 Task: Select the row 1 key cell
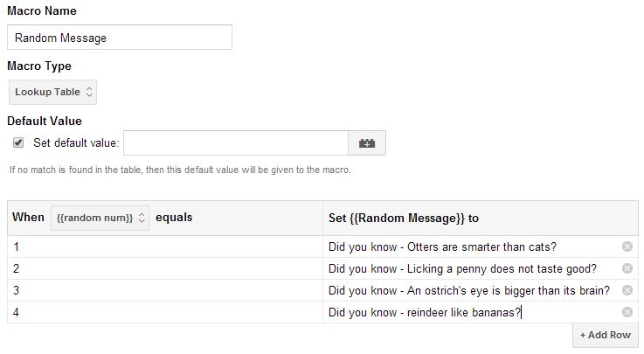point(165,246)
